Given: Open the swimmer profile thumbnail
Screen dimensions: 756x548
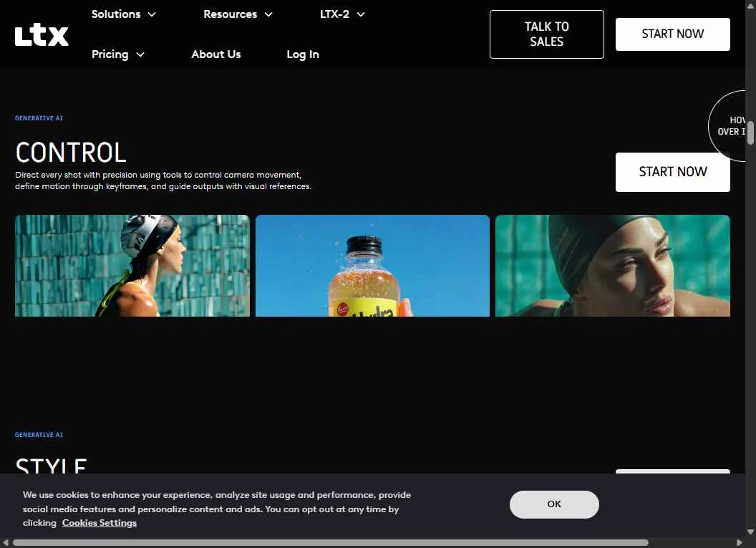Looking at the screenshot, I should [132, 266].
